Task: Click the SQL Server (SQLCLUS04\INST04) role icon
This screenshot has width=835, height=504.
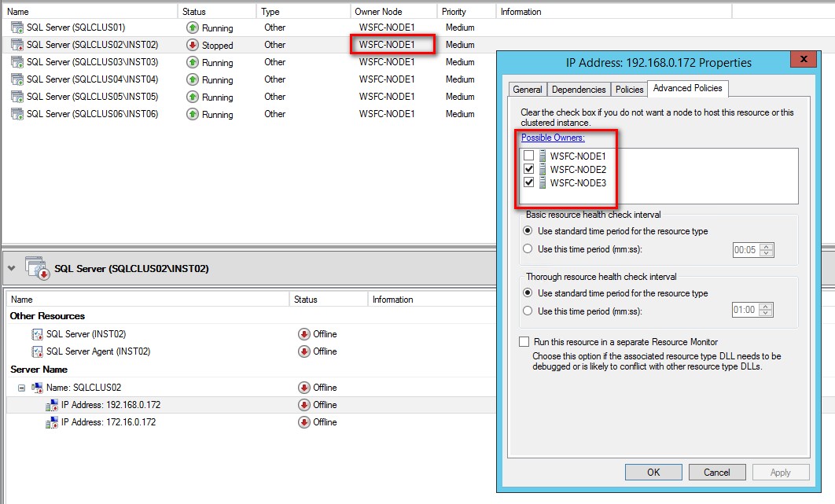Action: pyautogui.click(x=17, y=79)
